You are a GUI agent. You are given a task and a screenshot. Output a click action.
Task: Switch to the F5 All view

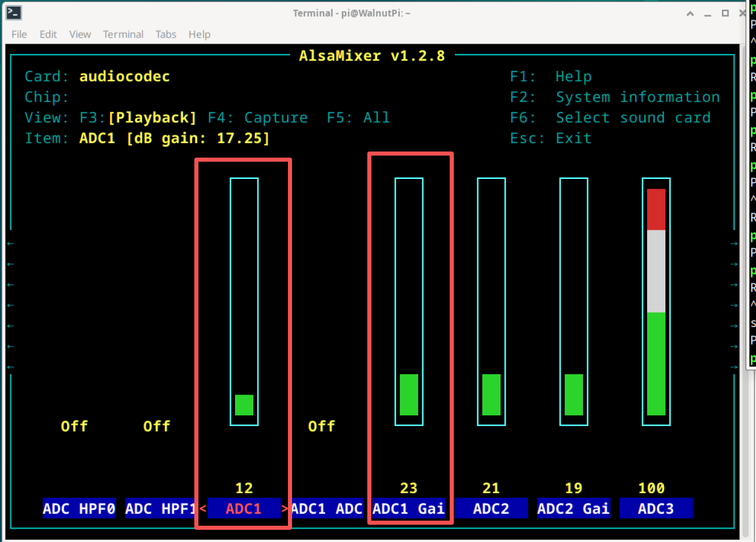(358, 117)
